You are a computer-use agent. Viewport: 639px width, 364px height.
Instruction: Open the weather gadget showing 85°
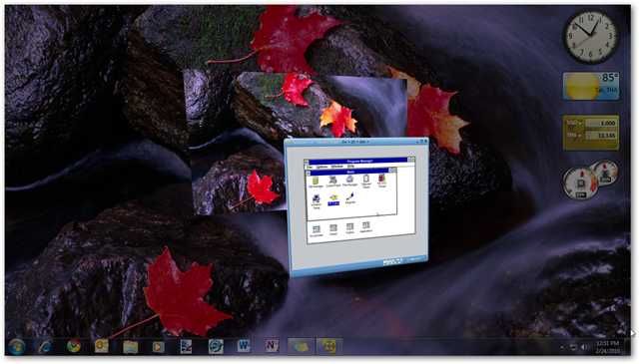point(591,86)
